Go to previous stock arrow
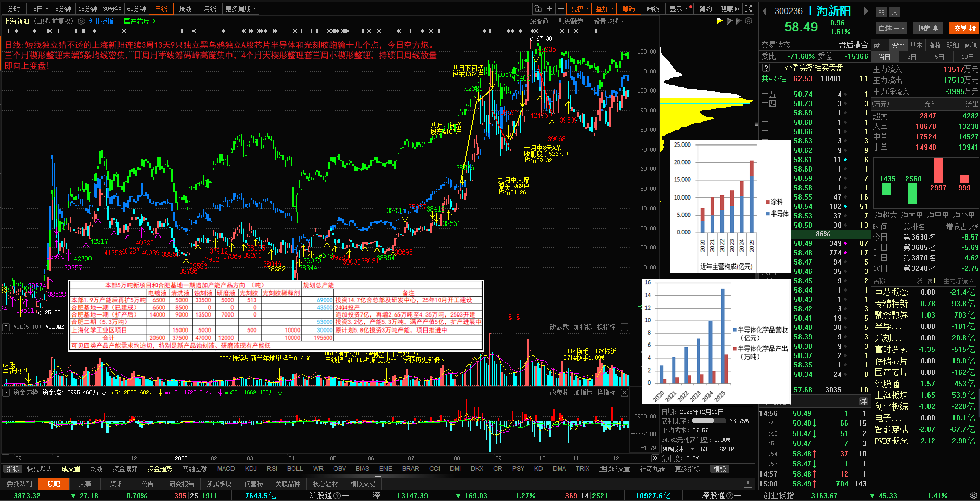This screenshot has width=980, height=501. pyautogui.click(x=764, y=11)
